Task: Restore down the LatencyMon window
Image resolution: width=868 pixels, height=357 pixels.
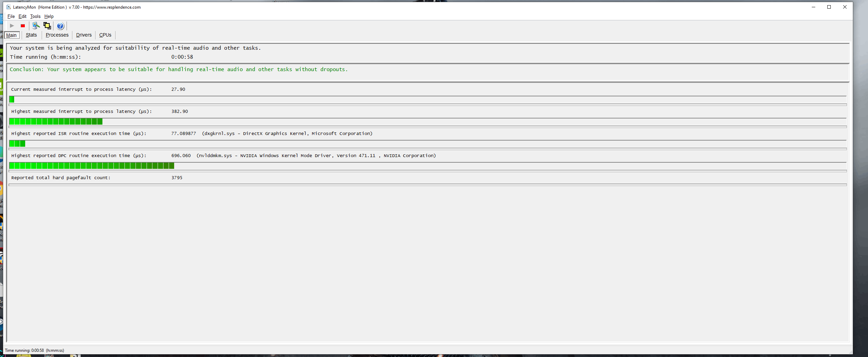Action: pos(829,7)
